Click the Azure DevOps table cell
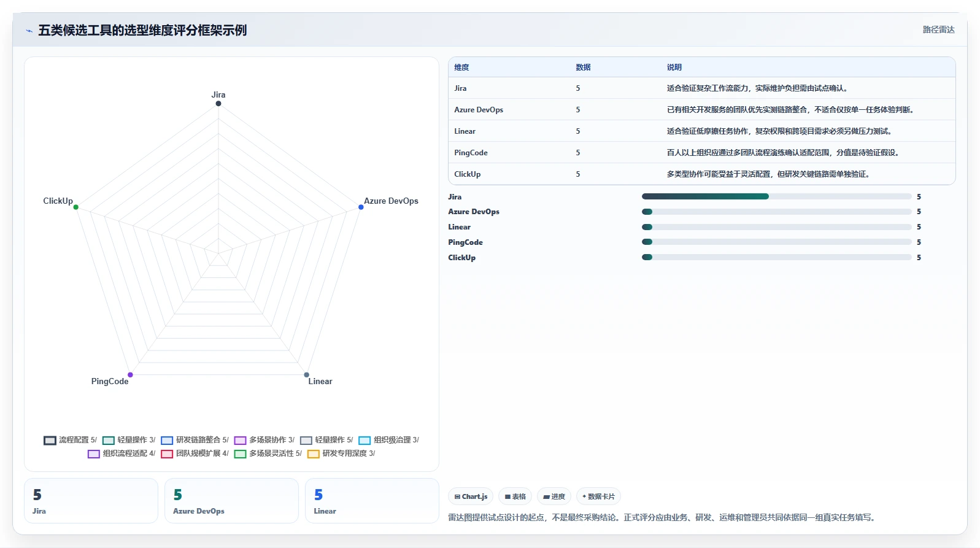This screenshot has width=980, height=548. 479,110
